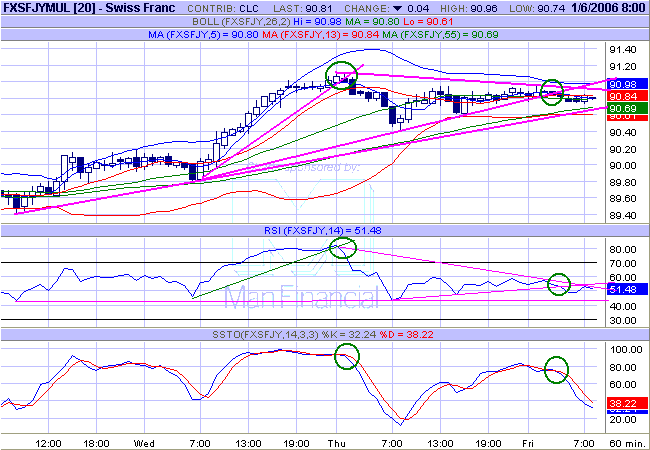
Task: Click the 91.20 price axis label
Action: pos(623,66)
